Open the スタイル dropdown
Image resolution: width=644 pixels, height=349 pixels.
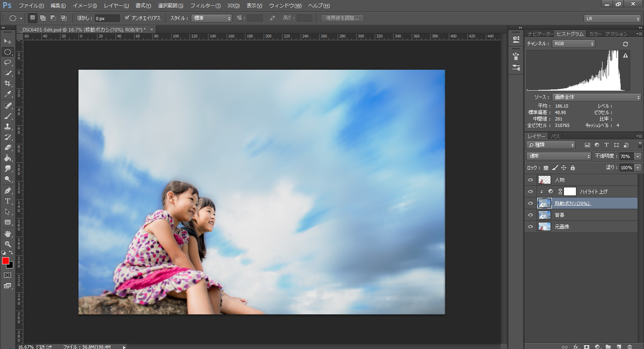click(x=212, y=18)
